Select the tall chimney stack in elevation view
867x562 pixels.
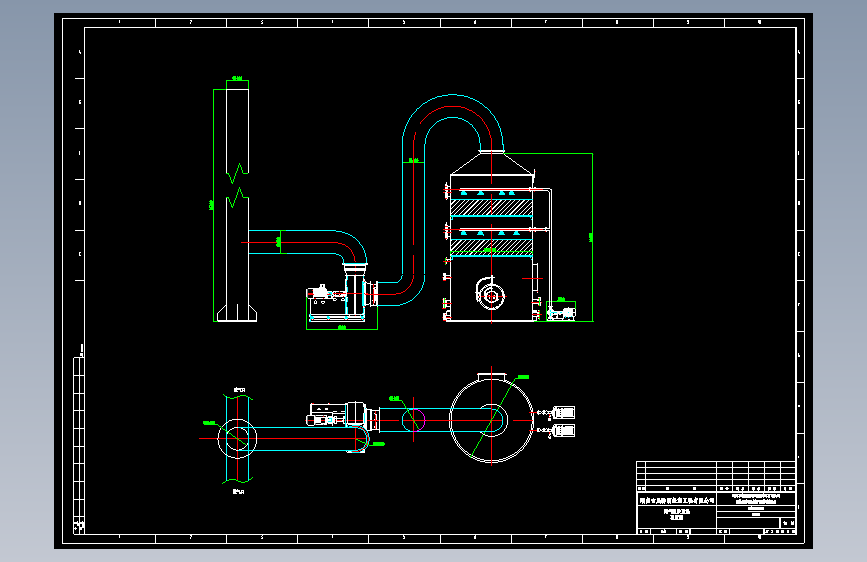click(x=237, y=205)
